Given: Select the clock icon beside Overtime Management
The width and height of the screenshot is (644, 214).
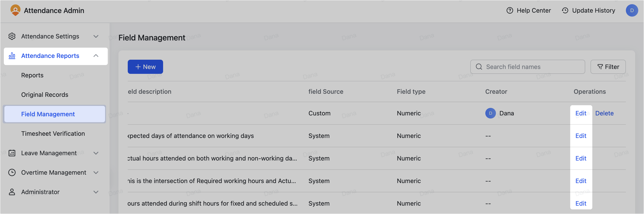Looking at the screenshot, I should point(12,172).
